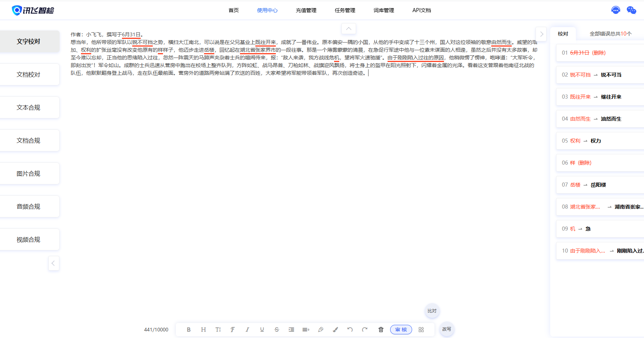Toggle italic formatting
Image resolution: width=644 pixels, height=338 pixels.
(247, 330)
